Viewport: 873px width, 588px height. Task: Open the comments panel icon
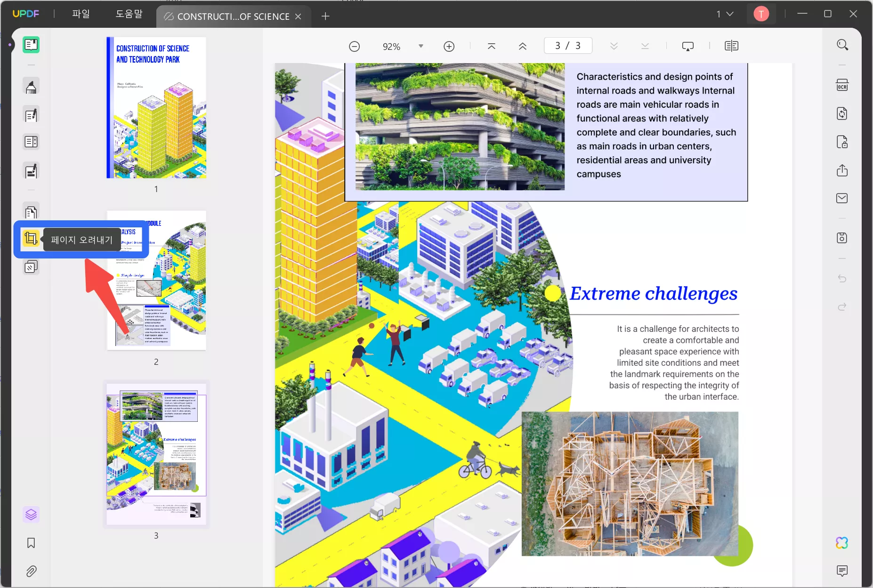842,571
